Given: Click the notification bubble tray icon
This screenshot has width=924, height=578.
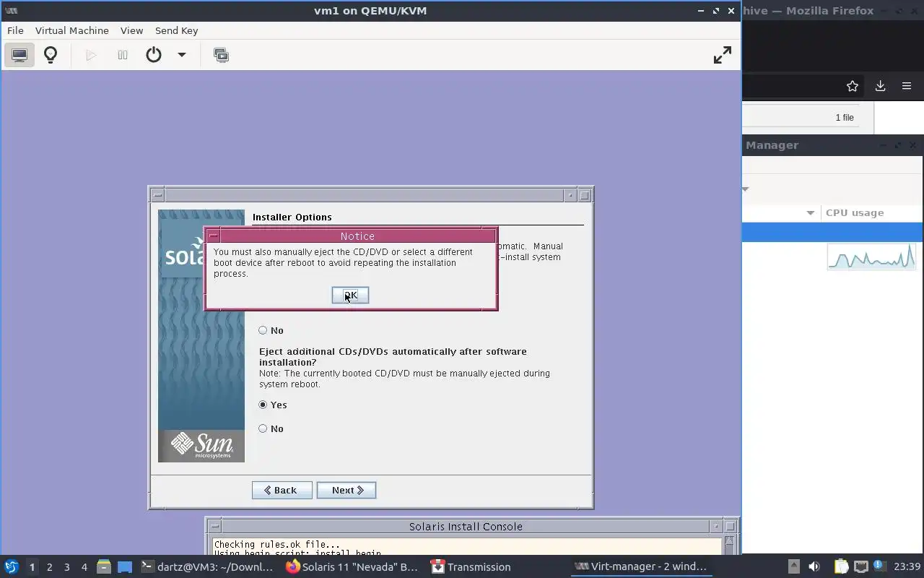Looking at the screenshot, I should click(879, 566).
